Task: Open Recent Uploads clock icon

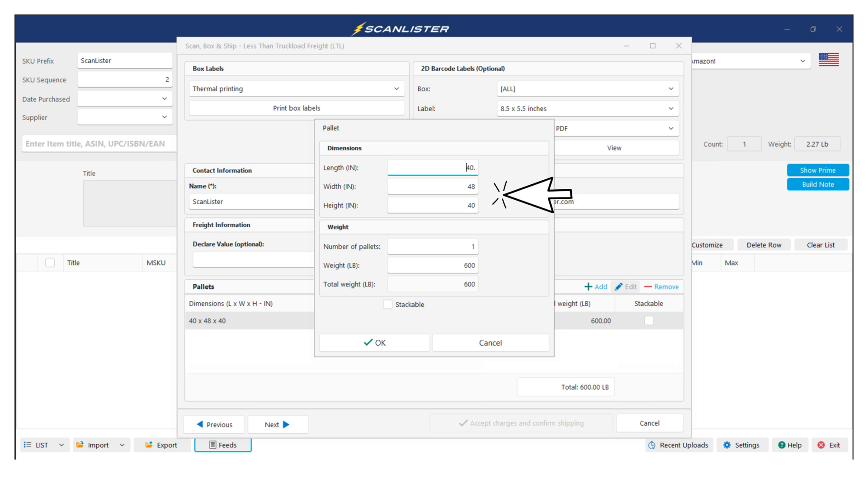Action: tap(651, 445)
